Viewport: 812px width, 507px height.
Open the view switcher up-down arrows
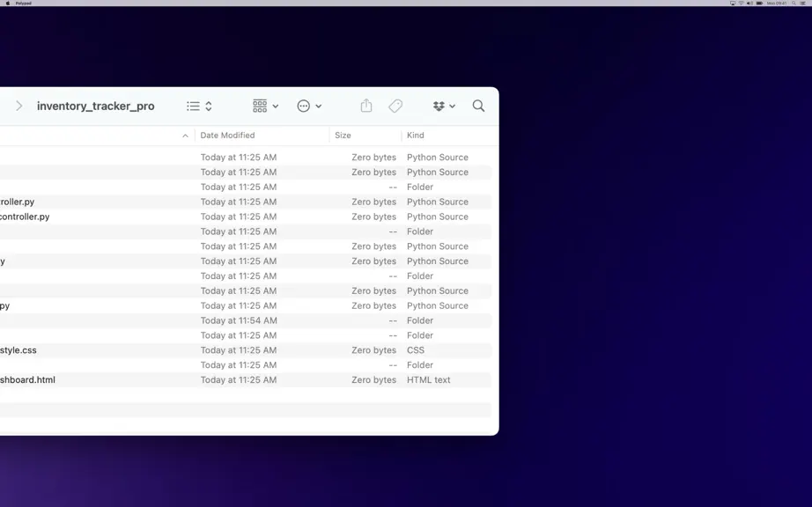pyautogui.click(x=209, y=106)
